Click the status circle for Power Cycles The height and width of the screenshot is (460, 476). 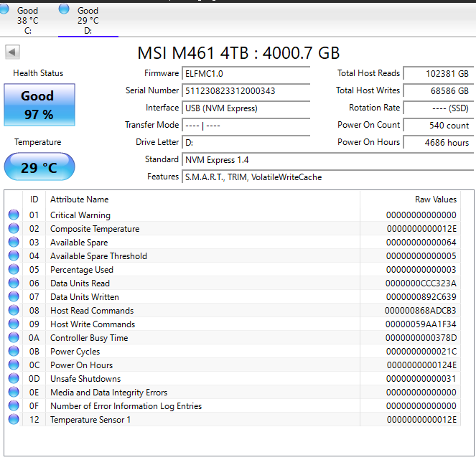coord(14,352)
